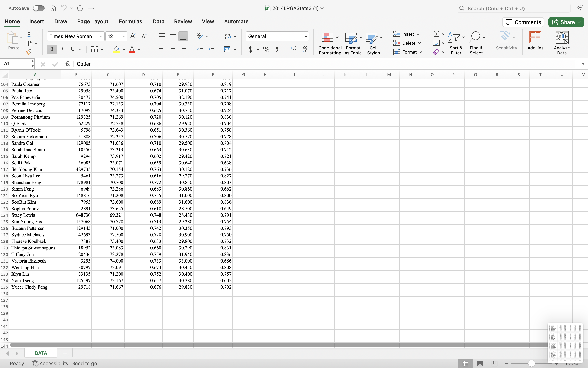Click the AutoSum sigma icon
588x368 pixels.
click(x=436, y=34)
